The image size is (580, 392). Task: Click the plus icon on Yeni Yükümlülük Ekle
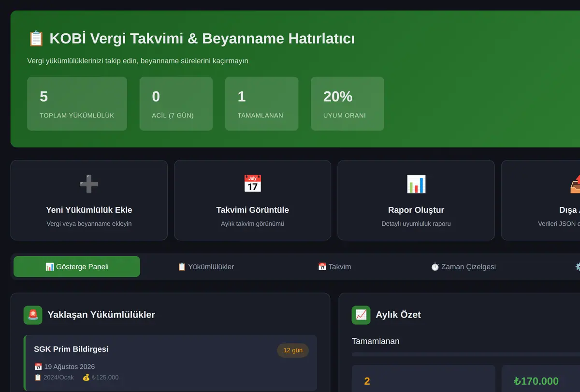point(89,184)
